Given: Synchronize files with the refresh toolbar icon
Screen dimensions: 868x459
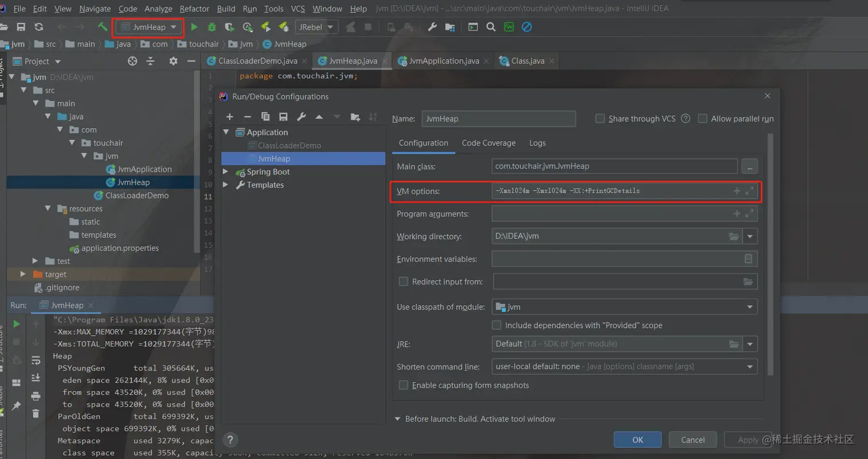Looking at the screenshot, I should click(x=39, y=27).
